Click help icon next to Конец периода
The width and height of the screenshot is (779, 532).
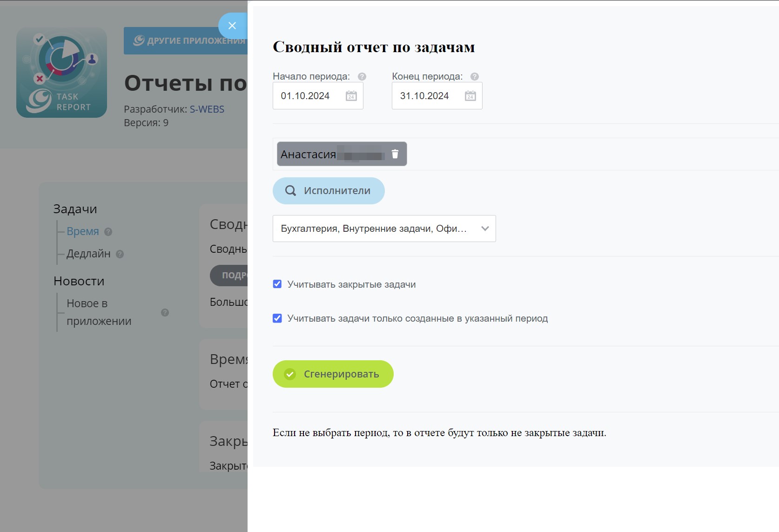click(474, 77)
